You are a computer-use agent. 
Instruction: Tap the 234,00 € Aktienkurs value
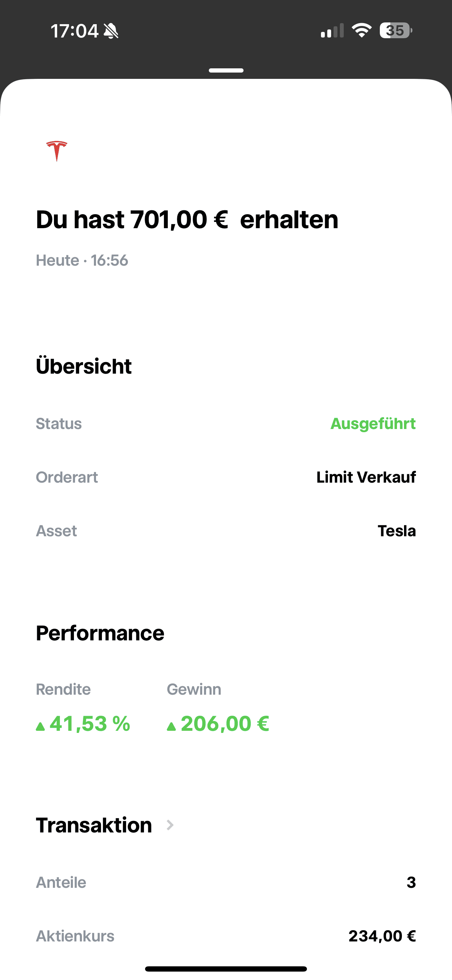pyautogui.click(x=382, y=936)
